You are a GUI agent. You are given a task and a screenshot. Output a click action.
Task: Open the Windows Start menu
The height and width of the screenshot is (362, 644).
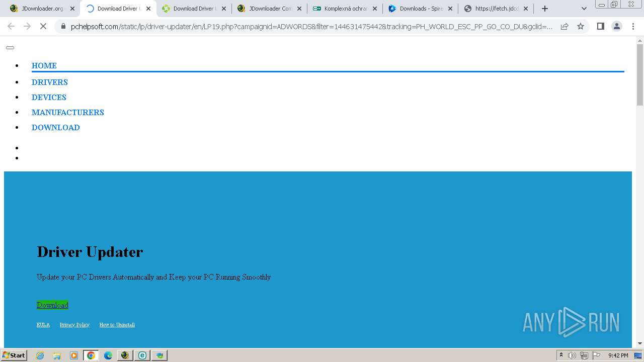[14, 355]
